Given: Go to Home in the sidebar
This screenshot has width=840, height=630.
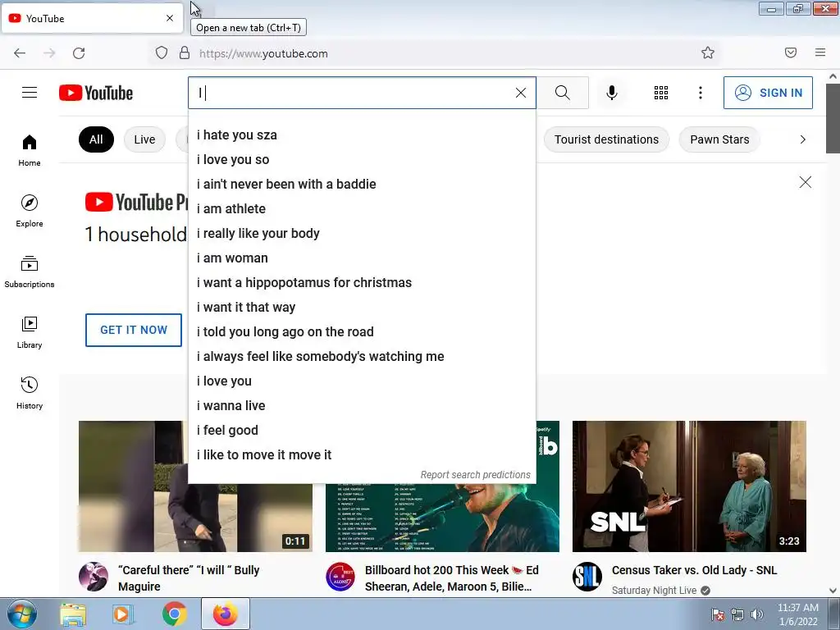Looking at the screenshot, I should click(30, 151).
